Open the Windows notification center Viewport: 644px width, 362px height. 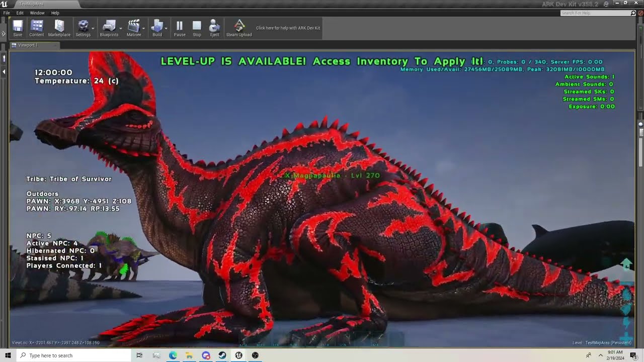633,355
